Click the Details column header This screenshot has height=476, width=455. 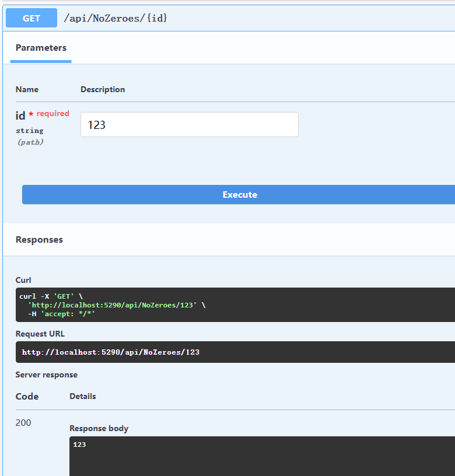[x=83, y=396]
